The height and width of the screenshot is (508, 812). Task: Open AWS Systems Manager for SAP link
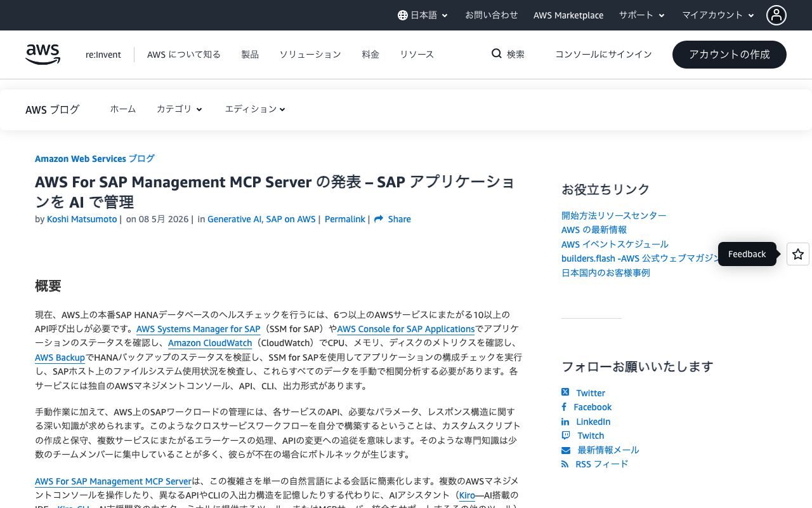(x=198, y=329)
